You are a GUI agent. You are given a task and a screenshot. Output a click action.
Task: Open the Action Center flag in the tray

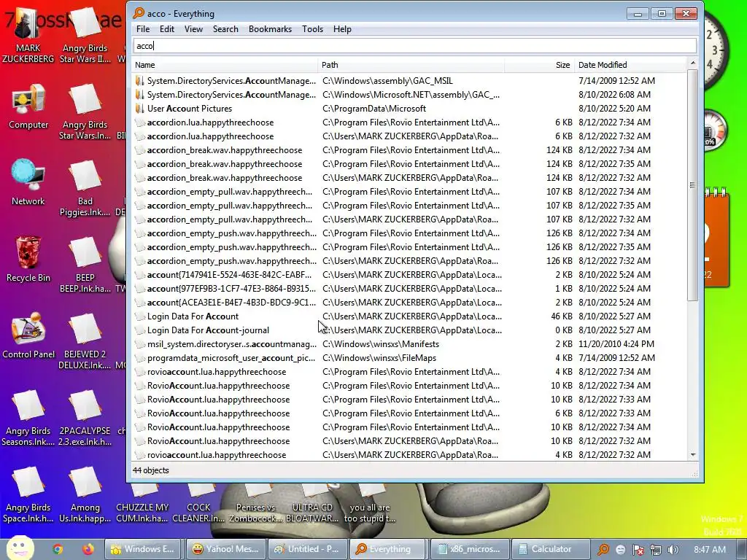point(638,550)
